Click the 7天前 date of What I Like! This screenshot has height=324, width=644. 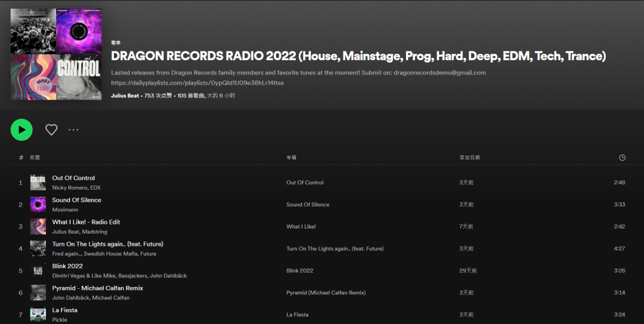pyautogui.click(x=466, y=227)
